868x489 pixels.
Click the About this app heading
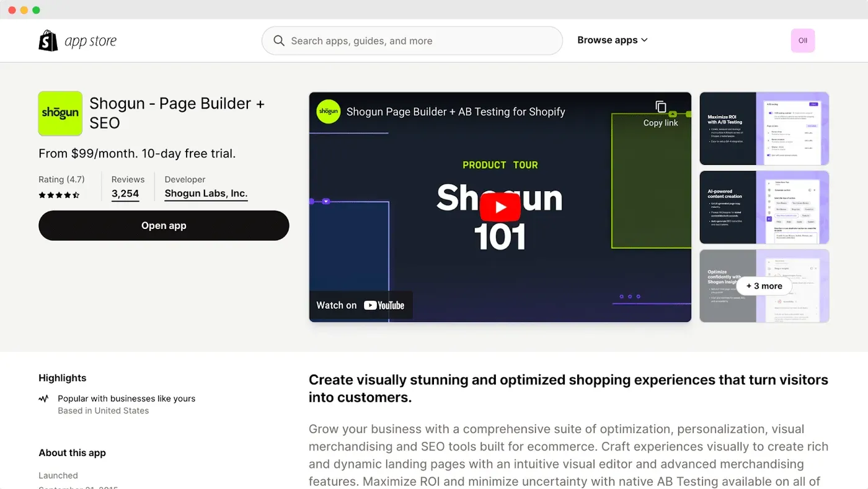click(x=72, y=453)
